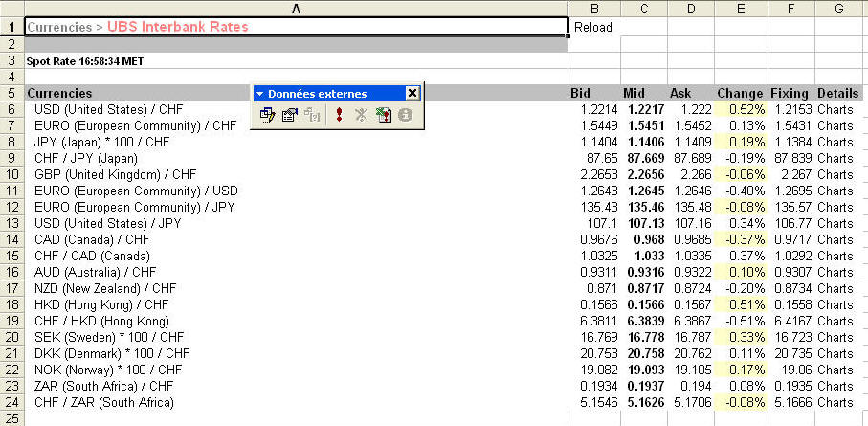
Task: Click the Mid column heading
Action: click(x=634, y=94)
